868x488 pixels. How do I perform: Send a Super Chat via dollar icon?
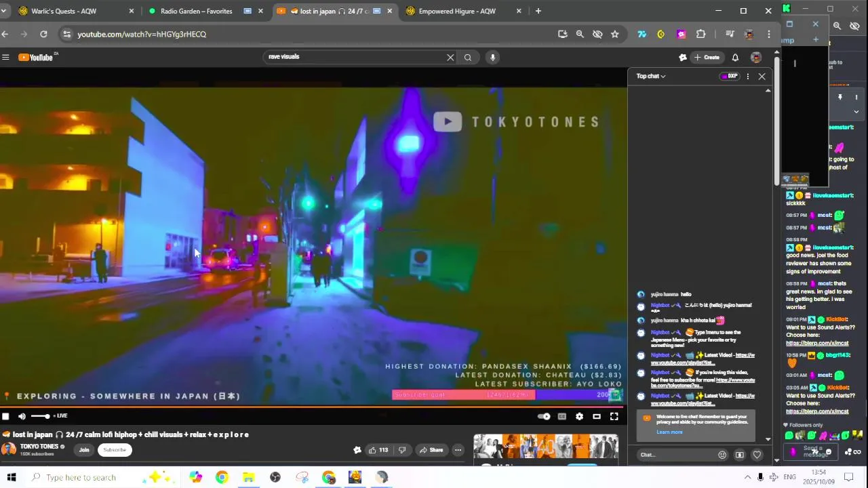coord(740,455)
